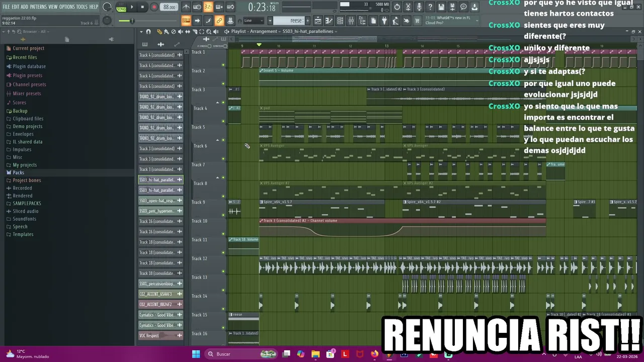This screenshot has height=362, width=644.
Task: Click the tempo field showing 88.000
Action: tap(170, 7)
